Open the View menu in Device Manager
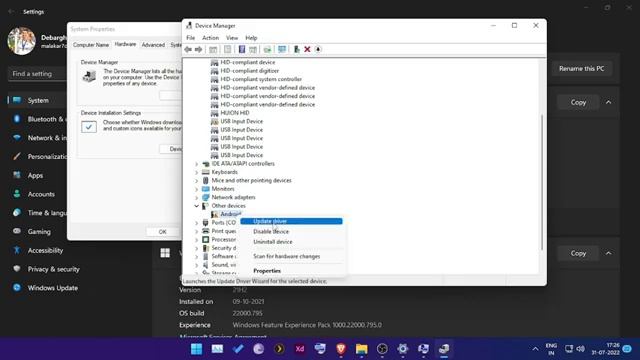The height and width of the screenshot is (360, 640). [232, 38]
